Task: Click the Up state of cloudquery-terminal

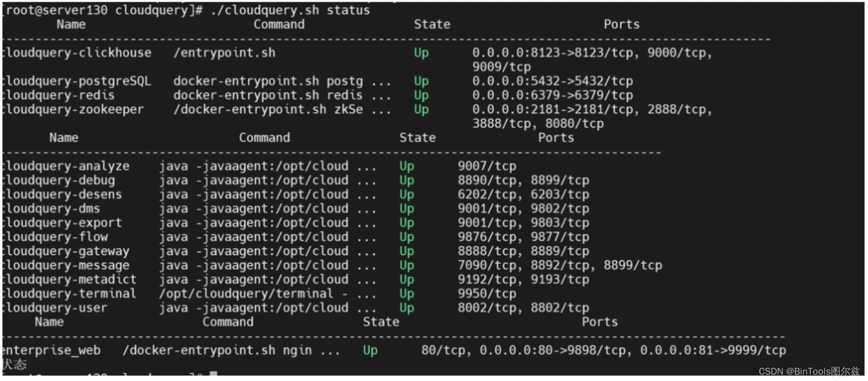Action: click(x=407, y=295)
